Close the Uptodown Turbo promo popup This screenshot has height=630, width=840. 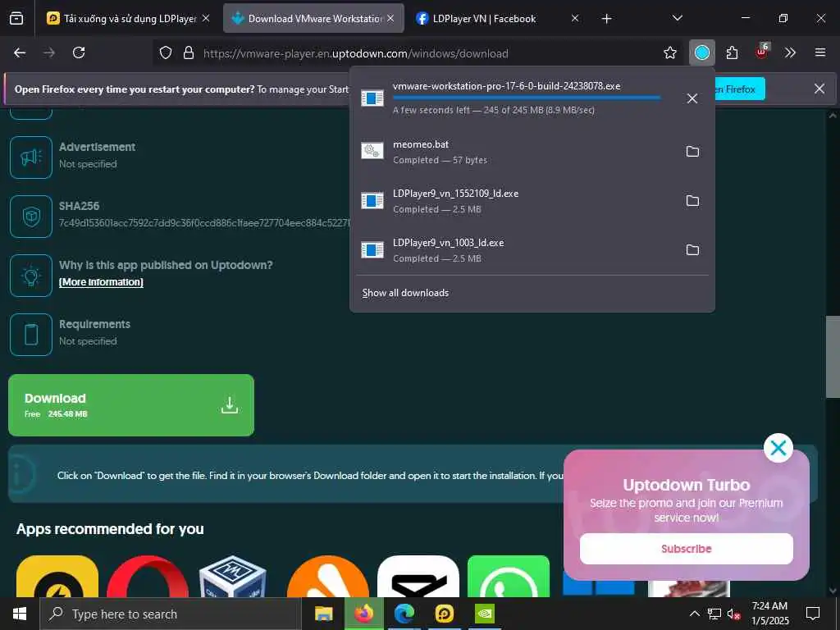778,448
